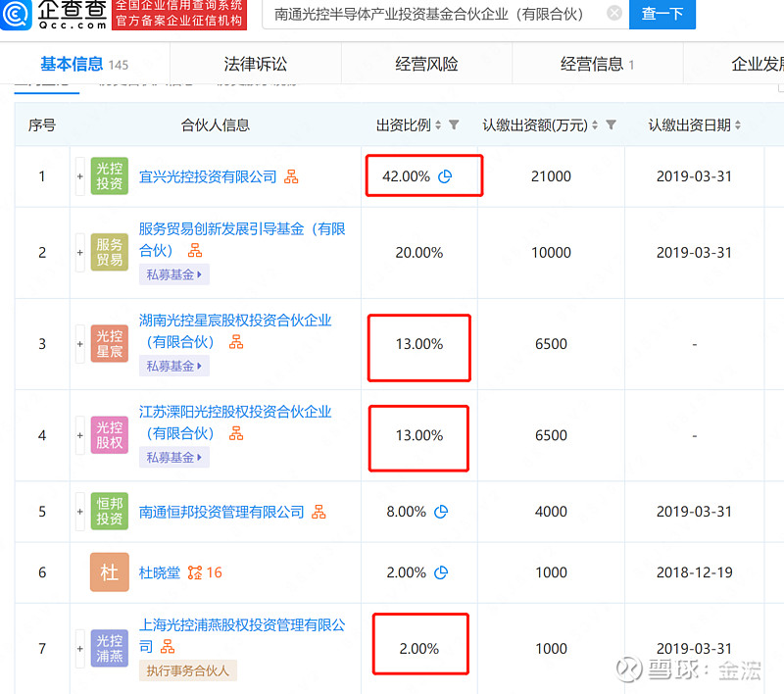784x694 pixels.
Task: Clear the search box with X icon
Action: (x=614, y=13)
